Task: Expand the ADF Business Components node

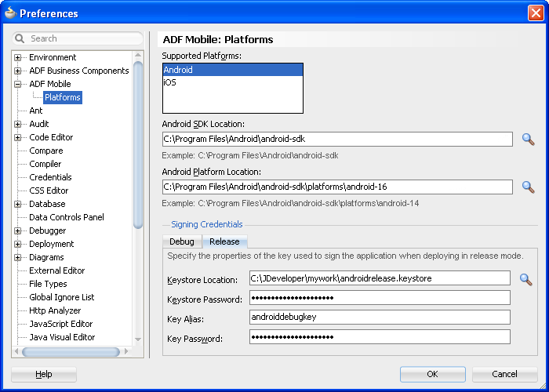Action: [x=17, y=71]
